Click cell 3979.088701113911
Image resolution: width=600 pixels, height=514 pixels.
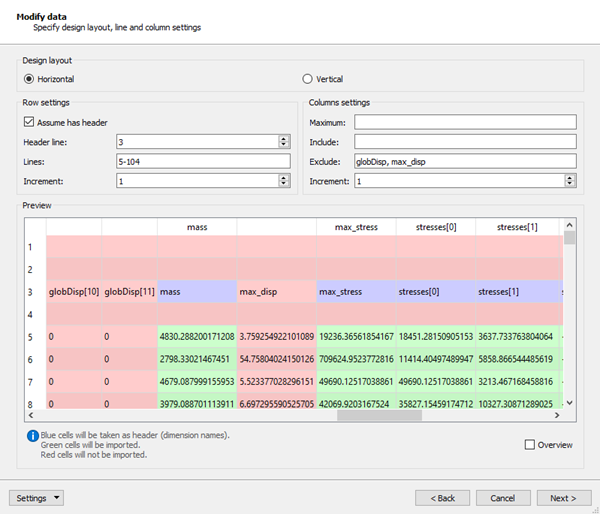click(197, 401)
